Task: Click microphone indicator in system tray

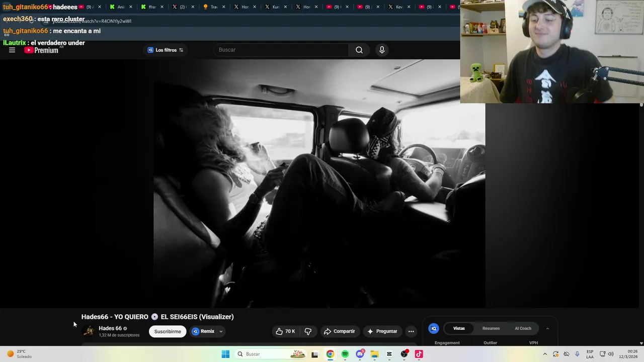Action: point(577,354)
